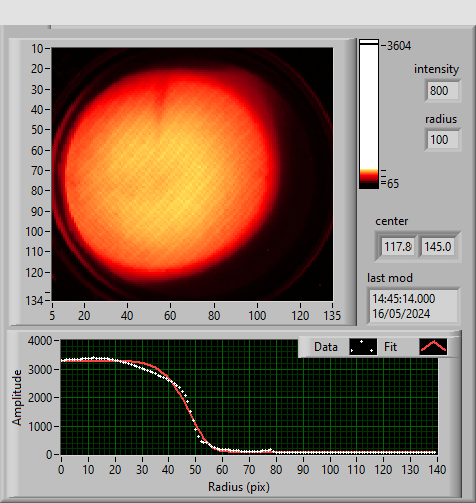Click the color ramp minimum marker 65
This screenshot has width=476, height=503.
(x=393, y=184)
